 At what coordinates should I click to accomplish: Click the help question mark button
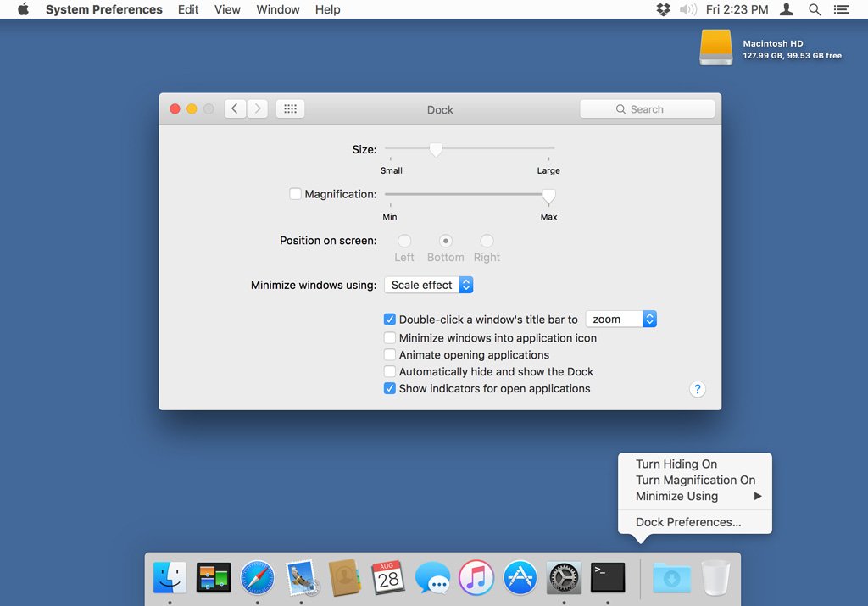tap(698, 389)
